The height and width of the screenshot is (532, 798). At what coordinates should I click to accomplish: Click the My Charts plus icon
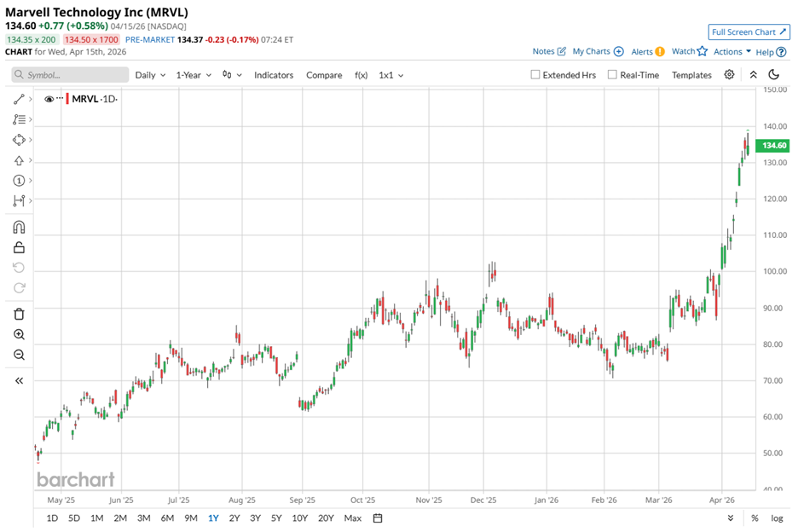point(618,51)
